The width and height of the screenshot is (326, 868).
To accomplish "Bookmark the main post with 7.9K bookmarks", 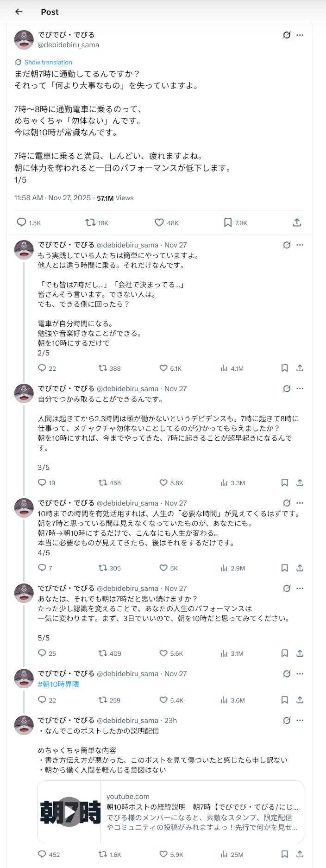I will pyautogui.click(x=228, y=222).
